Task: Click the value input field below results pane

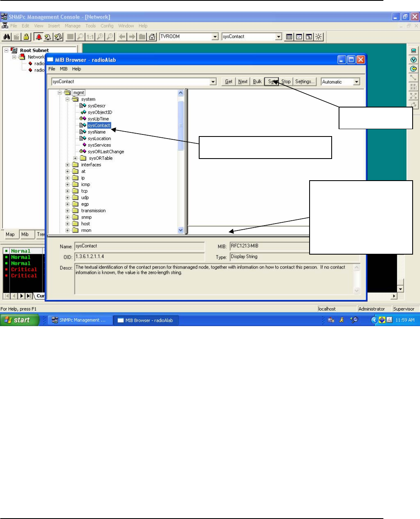Action: pyautogui.click(x=249, y=230)
